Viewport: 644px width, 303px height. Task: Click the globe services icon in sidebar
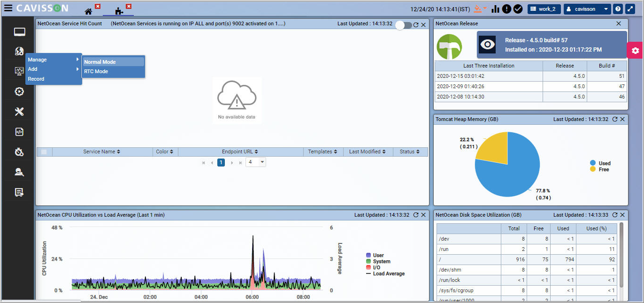click(19, 52)
